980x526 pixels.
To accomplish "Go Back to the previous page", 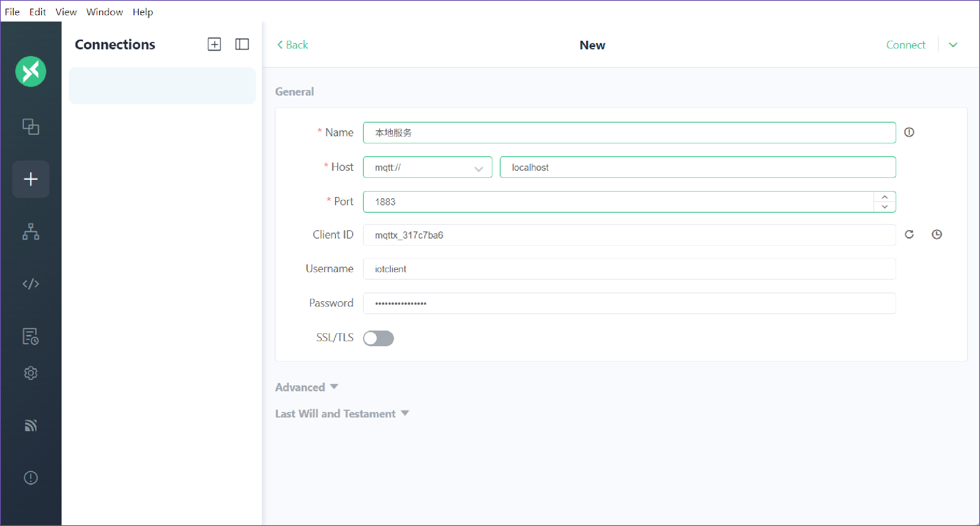I will point(292,45).
